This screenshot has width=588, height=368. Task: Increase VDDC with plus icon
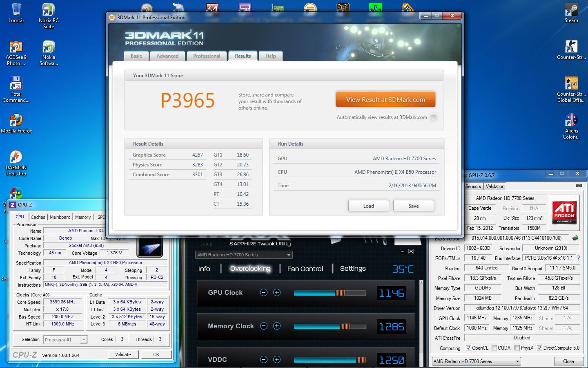pos(277,359)
